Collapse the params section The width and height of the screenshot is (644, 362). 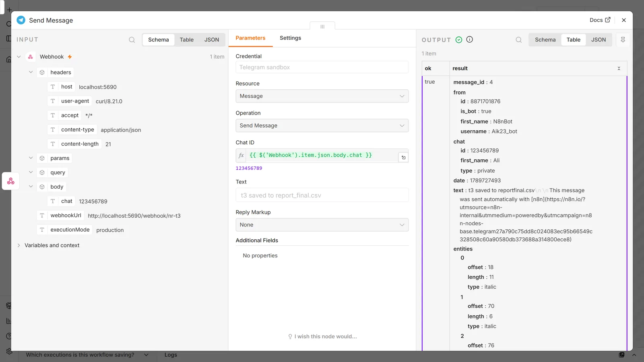31,158
